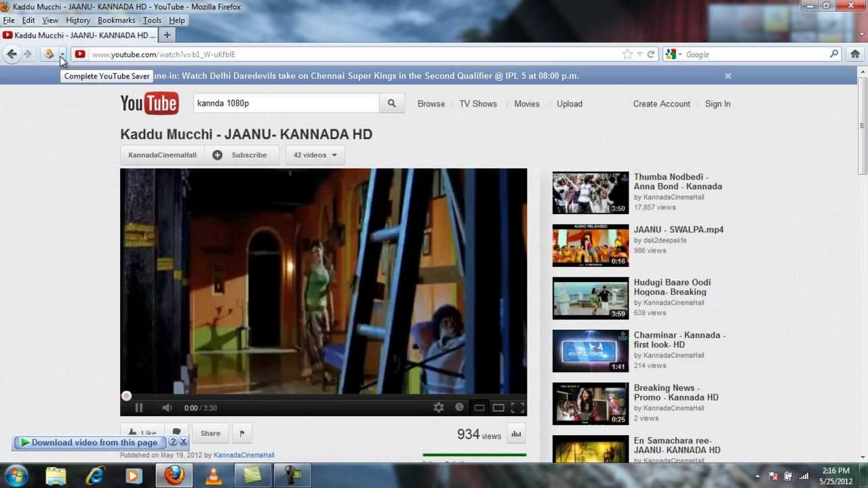Screen dimensions: 868x488
Task: Click the YouTube favicon in address bar
Action: (x=80, y=54)
